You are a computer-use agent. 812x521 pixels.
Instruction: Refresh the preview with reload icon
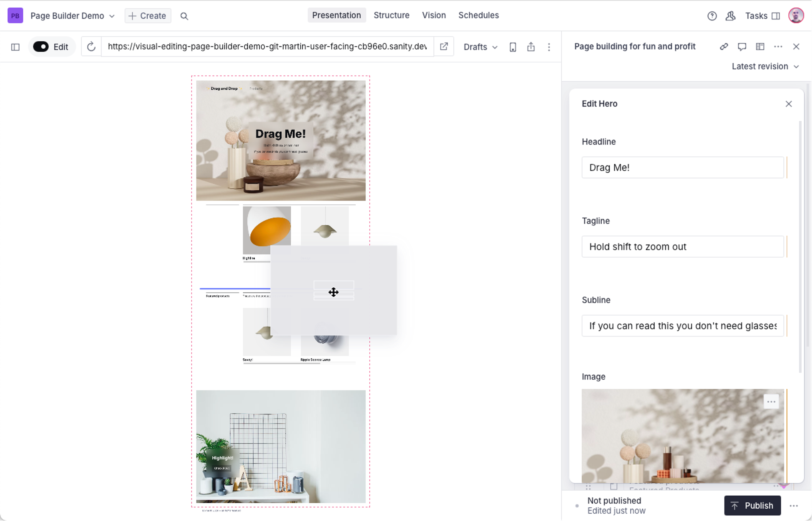point(91,47)
